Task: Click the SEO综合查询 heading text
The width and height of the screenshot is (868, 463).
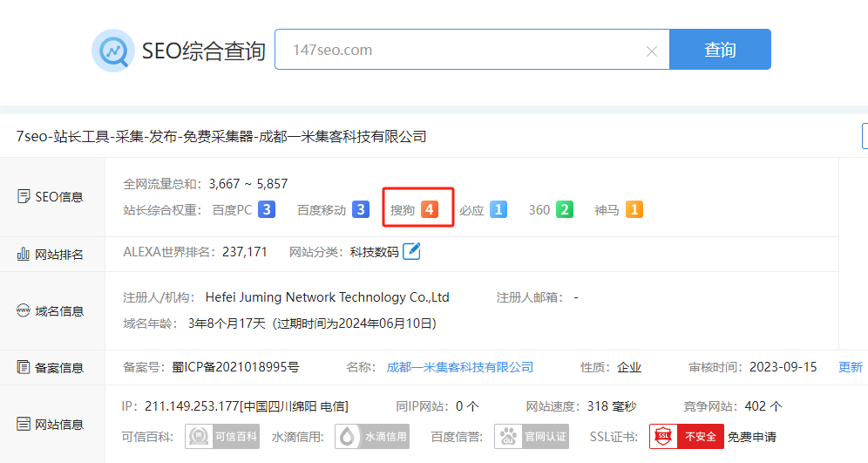Action: pos(204,51)
